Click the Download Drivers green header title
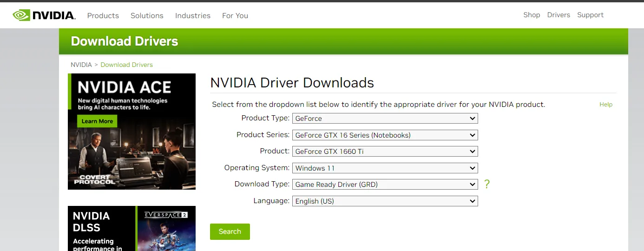644x251 pixels. pyautogui.click(x=125, y=41)
